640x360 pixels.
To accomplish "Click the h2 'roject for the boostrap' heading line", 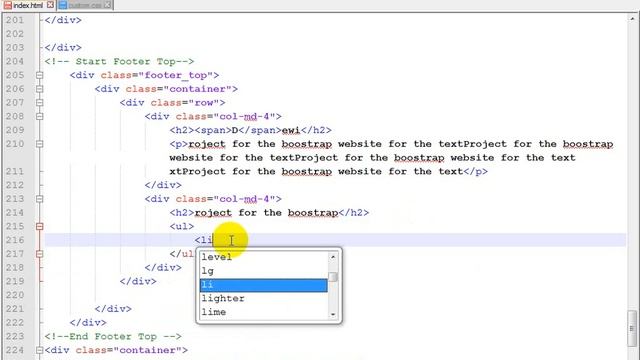I will 269,213.
